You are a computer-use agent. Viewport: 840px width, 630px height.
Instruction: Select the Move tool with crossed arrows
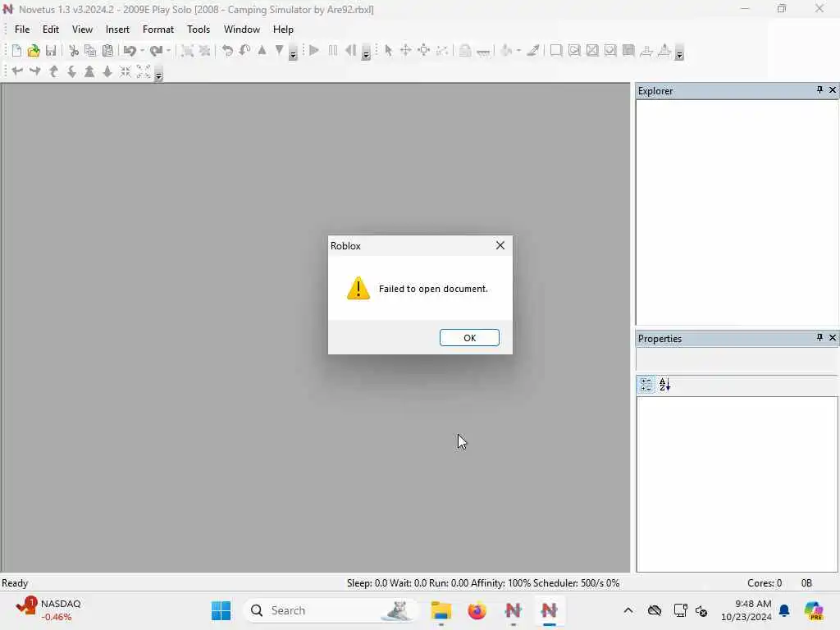click(405, 51)
